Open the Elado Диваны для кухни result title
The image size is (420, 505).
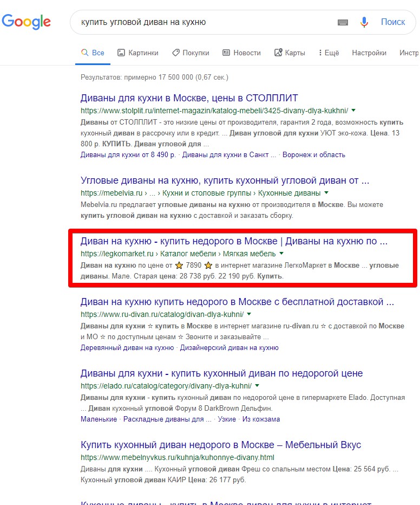click(221, 373)
